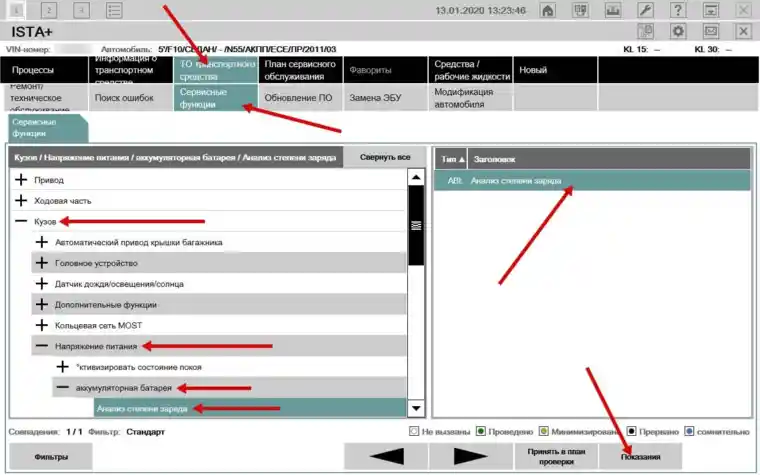
Task: Toggle the Не вызваны status checkbox
Action: tap(413, 431)
